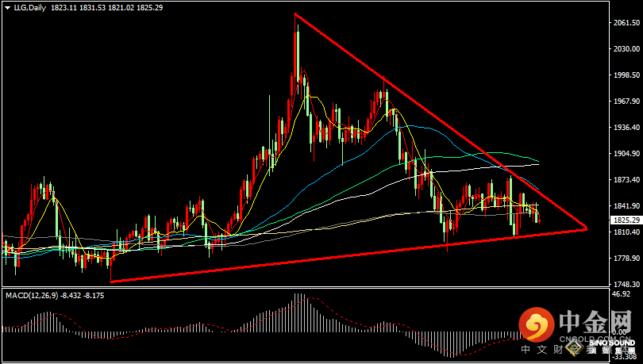The height and width of the screenshot is (364, 643).
Task: Click the high value 1831.53 in header
Action: (x=92, y=7)
